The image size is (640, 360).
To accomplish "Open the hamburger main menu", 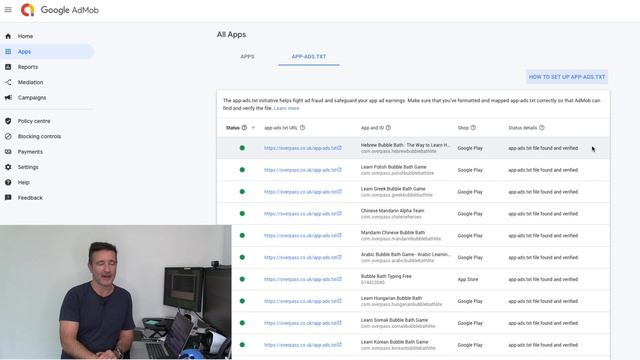I will coord(8,9).
